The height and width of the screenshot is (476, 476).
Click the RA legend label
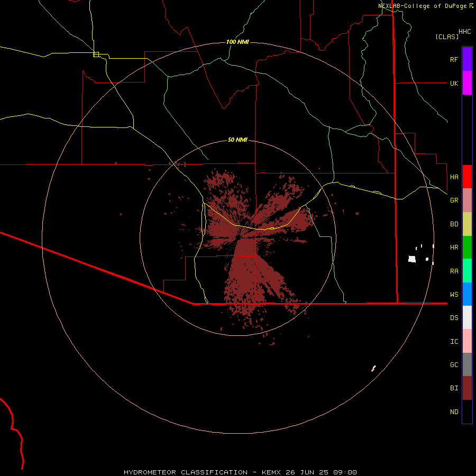pos(454,271)
